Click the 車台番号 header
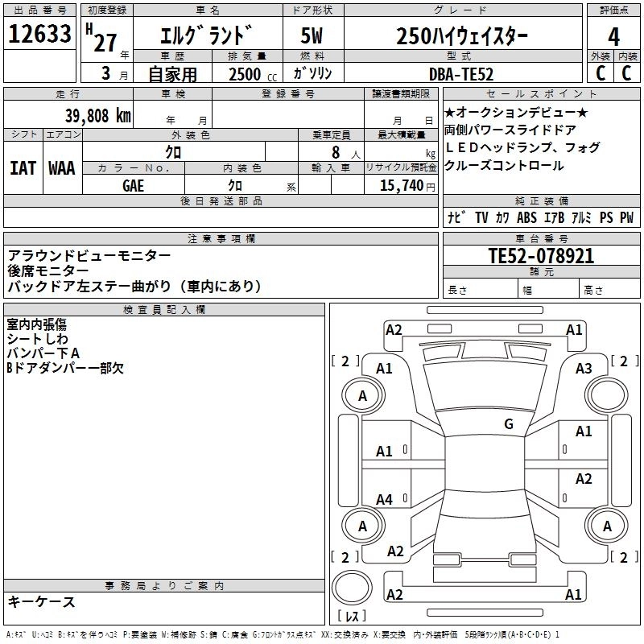 [x=542, y=238]
